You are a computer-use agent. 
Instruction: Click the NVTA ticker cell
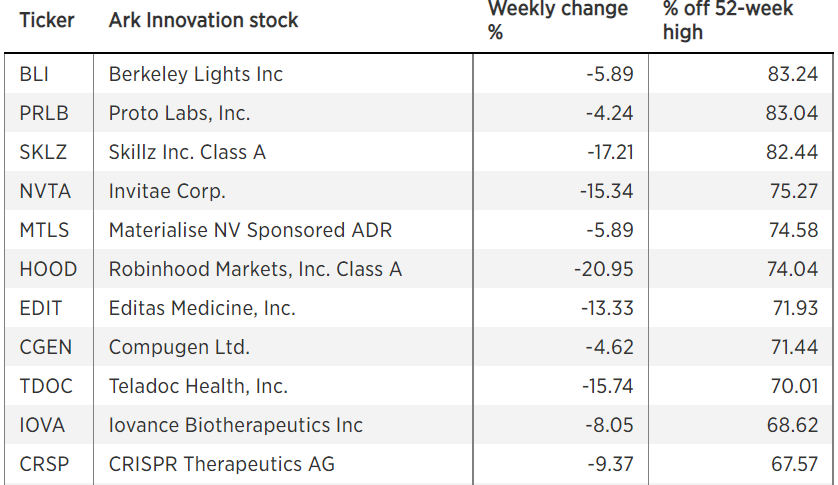[44, 191]
